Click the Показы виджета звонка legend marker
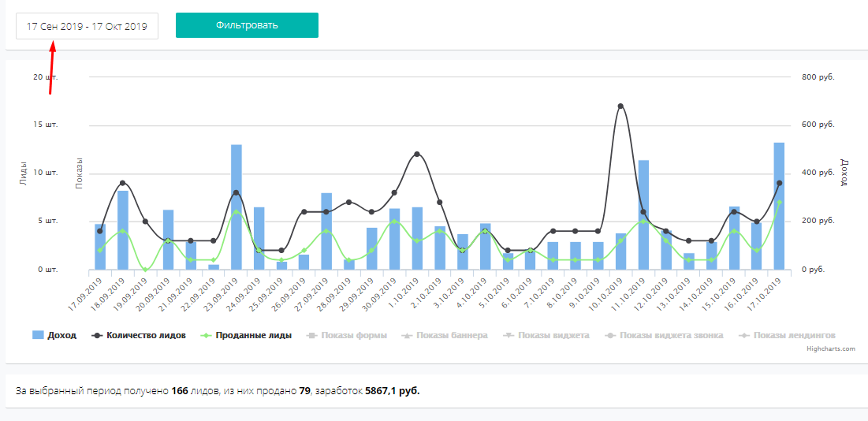This screenshot has width=868, height=421. pos(611,335)
